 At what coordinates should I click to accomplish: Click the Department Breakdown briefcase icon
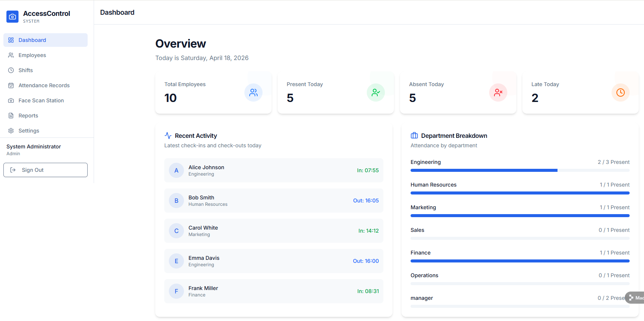[414, 136]
